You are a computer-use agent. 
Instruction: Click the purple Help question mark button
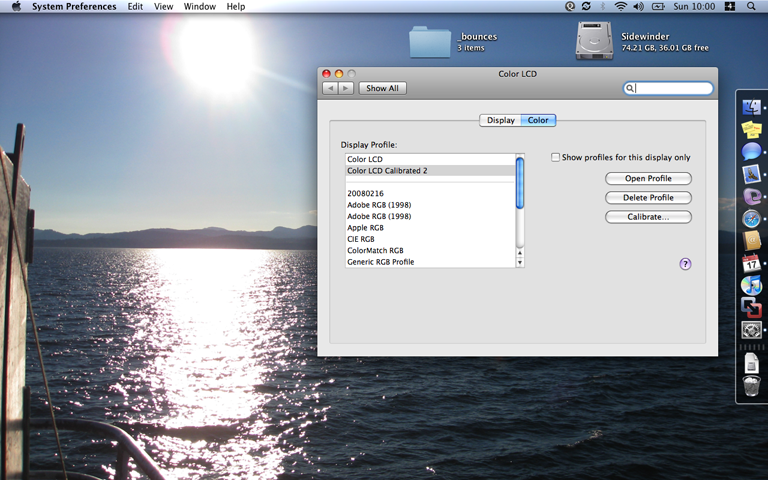coord(685,264)
